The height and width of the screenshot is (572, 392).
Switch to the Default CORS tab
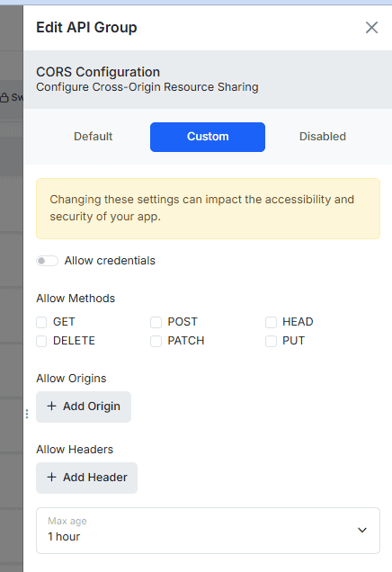coord(93,137)
